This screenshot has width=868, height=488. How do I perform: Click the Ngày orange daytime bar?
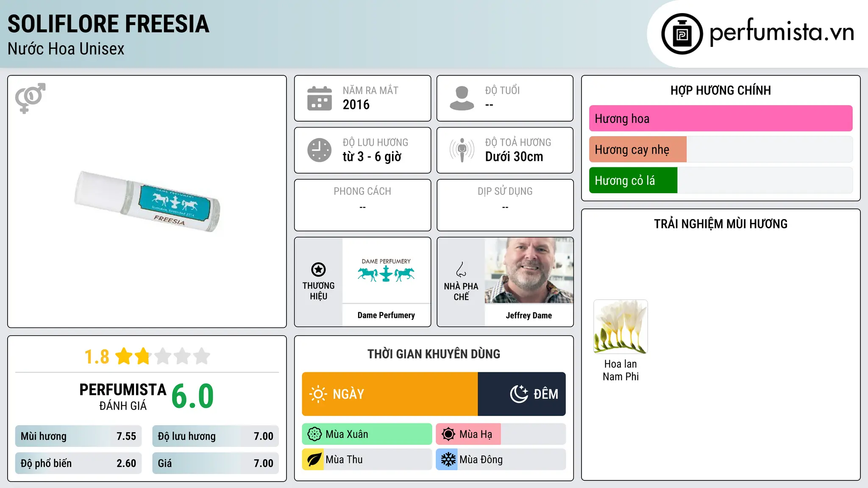(390, 394)
